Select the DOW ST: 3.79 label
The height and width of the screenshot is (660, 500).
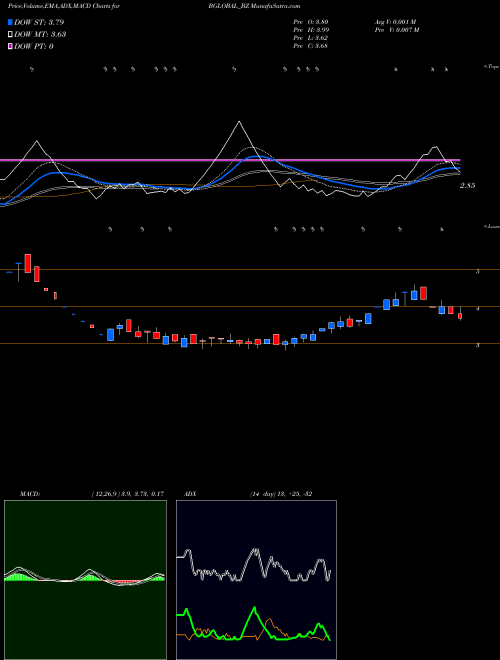pyautogui.click(x=39, y=22)
